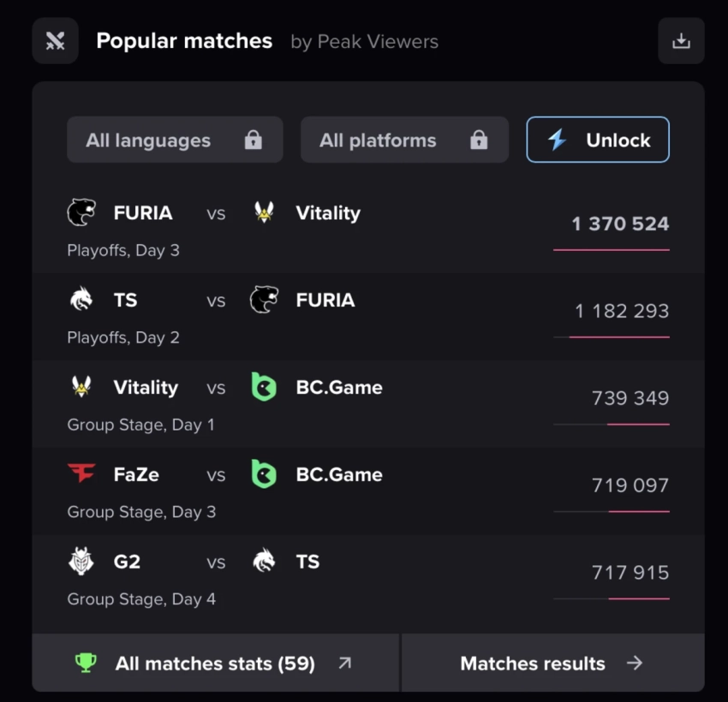The image size is (728, 702).
Task: Click the download icon in the header
Action: (681, 41)
